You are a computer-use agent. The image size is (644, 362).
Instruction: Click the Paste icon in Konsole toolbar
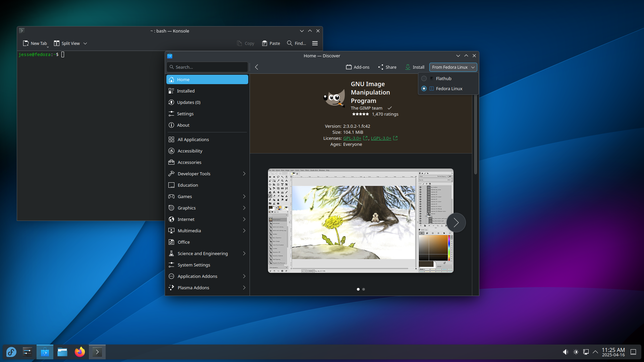point(265,43)
